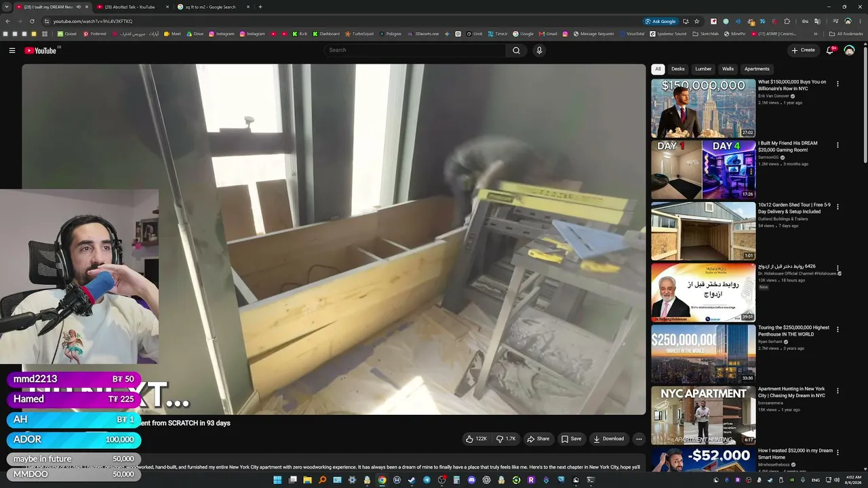Open Telegram from the taskbar
The height and width of the screenshot is (488, 868).
tap(427, 480)
